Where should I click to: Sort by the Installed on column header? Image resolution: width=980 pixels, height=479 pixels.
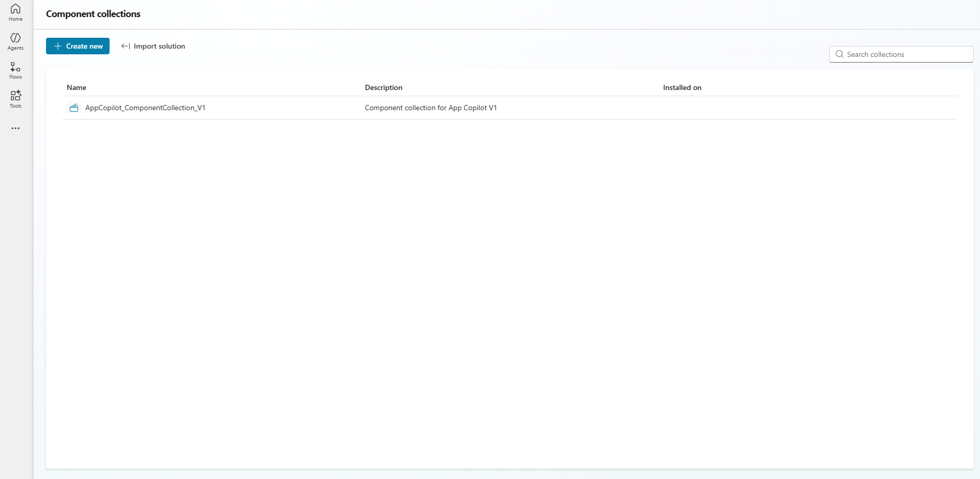tap(682, 87)
